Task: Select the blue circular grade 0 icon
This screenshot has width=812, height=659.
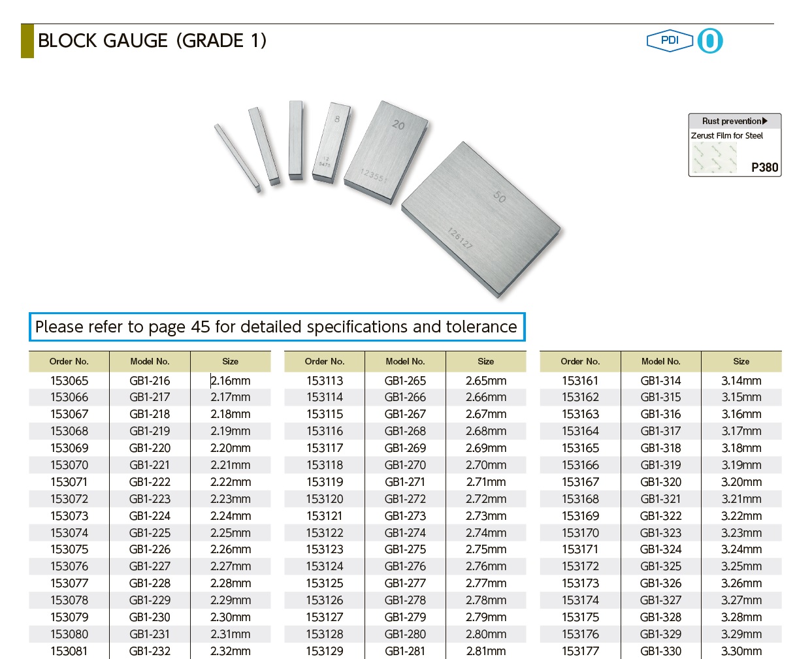Action: tap(709, 40)
